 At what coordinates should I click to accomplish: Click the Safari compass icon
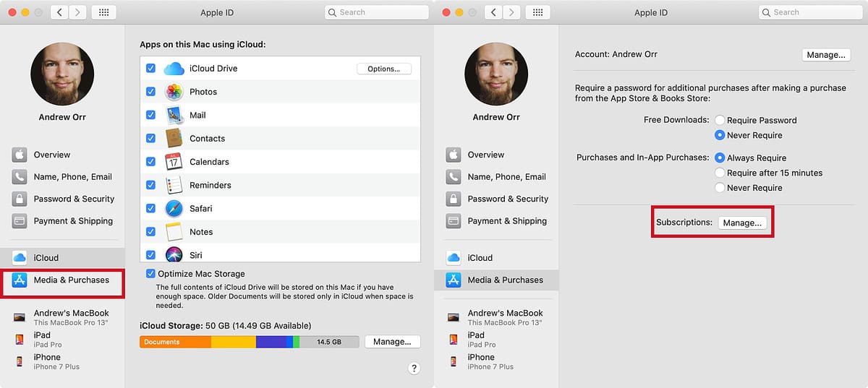pyautogui.click(x=174, y=209)
